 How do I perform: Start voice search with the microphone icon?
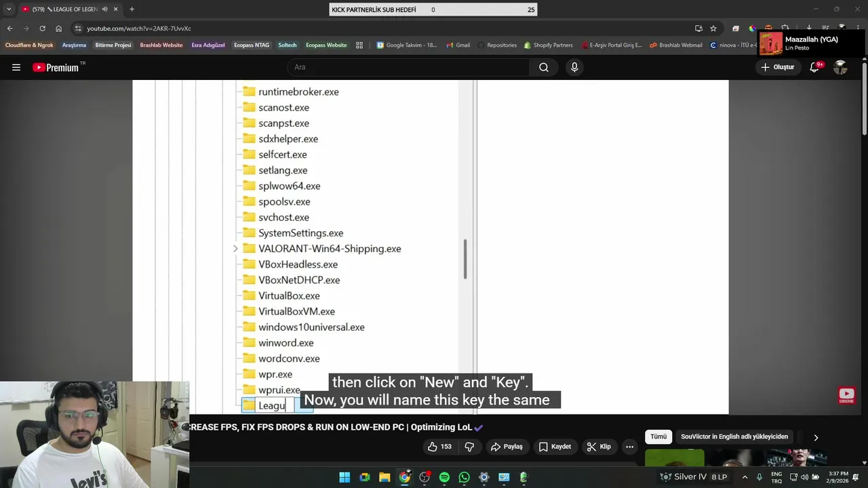click(574, 67)
